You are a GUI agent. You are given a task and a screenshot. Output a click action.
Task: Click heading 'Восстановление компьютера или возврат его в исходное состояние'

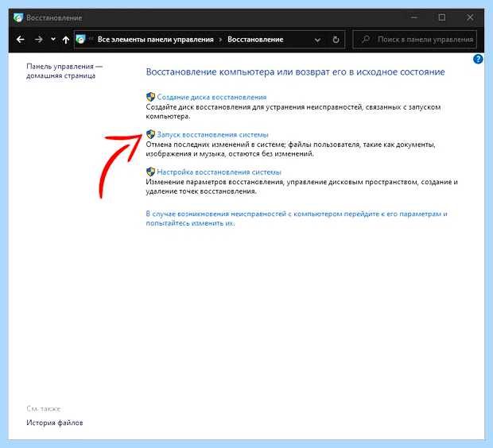(x=295, y=72)
